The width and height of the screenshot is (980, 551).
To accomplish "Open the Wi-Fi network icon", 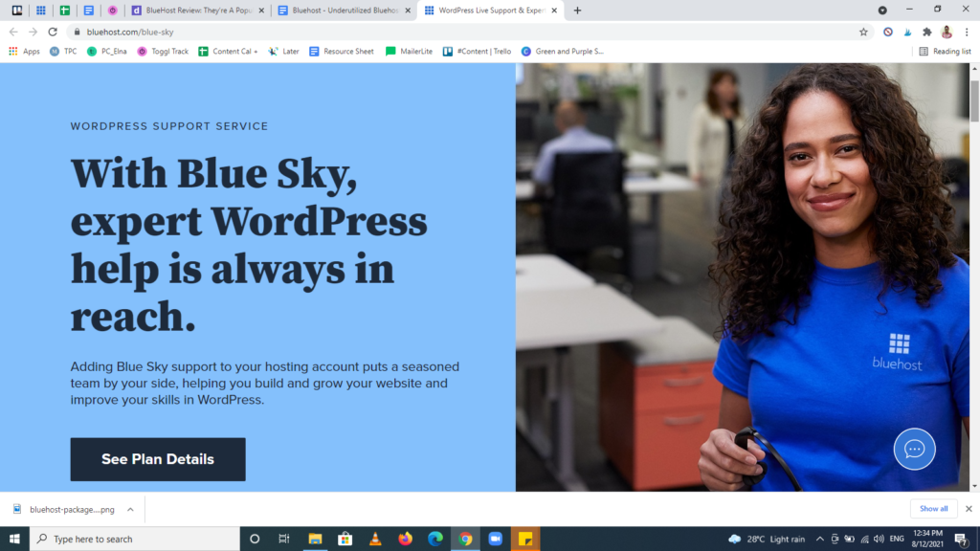I will [864, 539].
